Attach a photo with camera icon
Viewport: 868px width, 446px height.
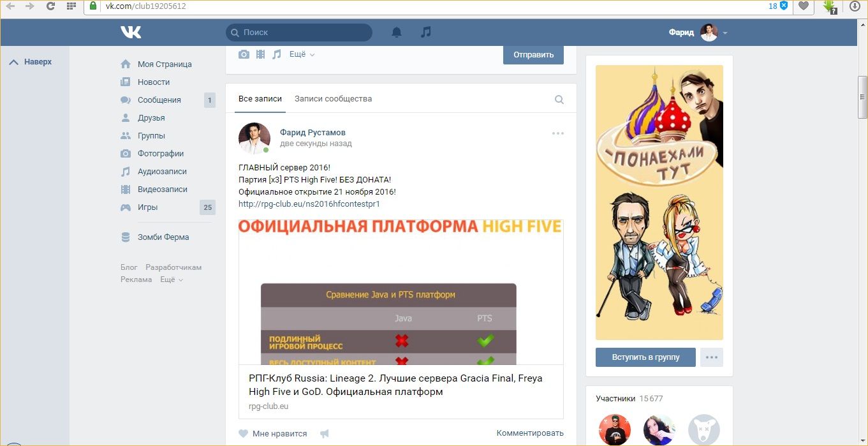point(244,55)
